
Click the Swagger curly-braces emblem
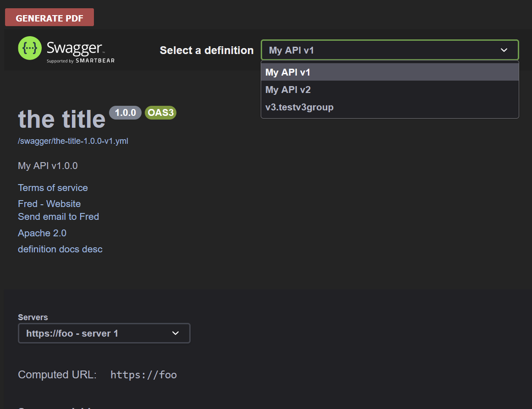coord(29,48)
